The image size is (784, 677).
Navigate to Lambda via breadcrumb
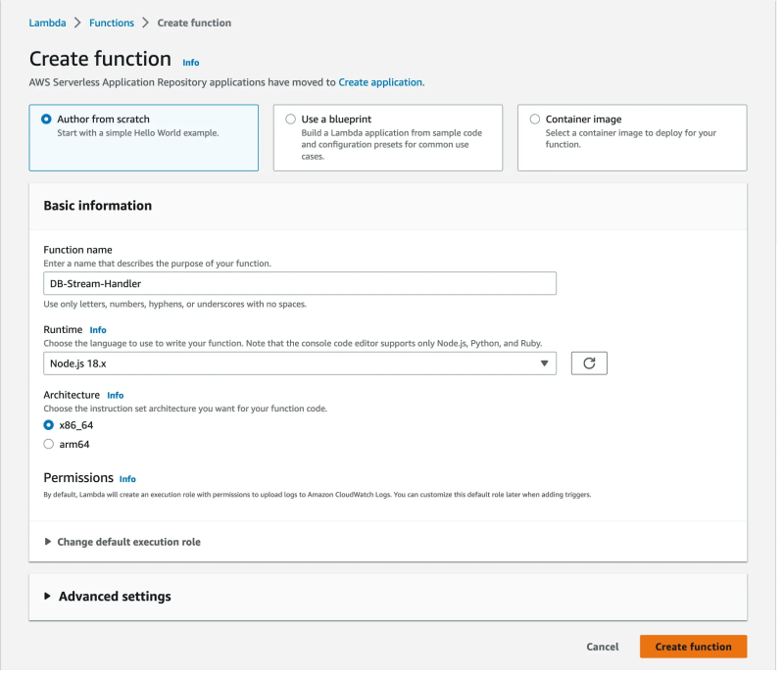coord(47,22)
